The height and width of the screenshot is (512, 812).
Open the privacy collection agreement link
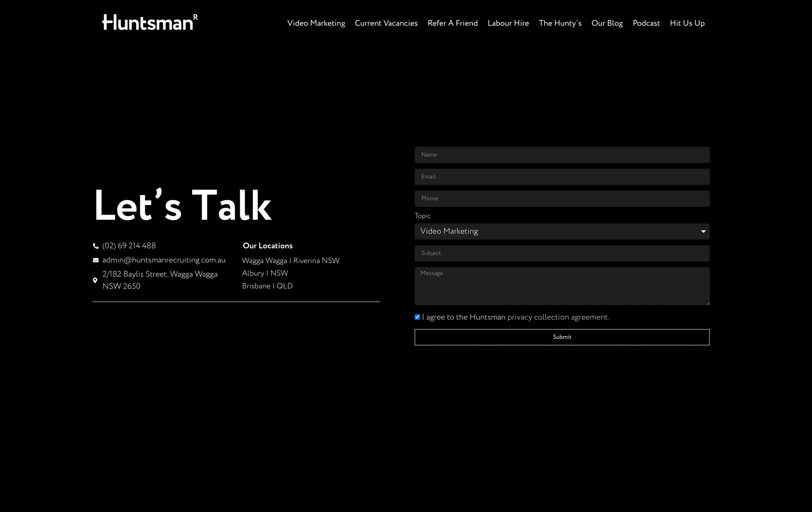coord(558,318)
